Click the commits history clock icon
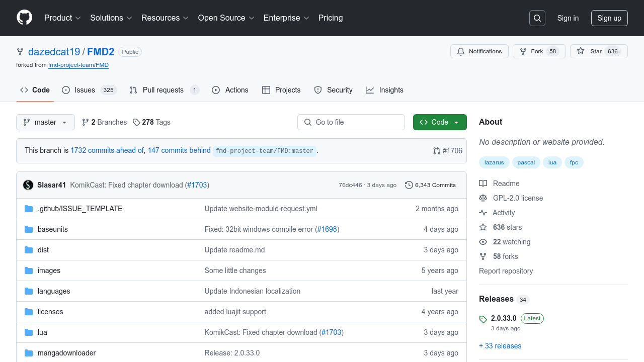Viewport: 644px width, 362px height. 409,185
